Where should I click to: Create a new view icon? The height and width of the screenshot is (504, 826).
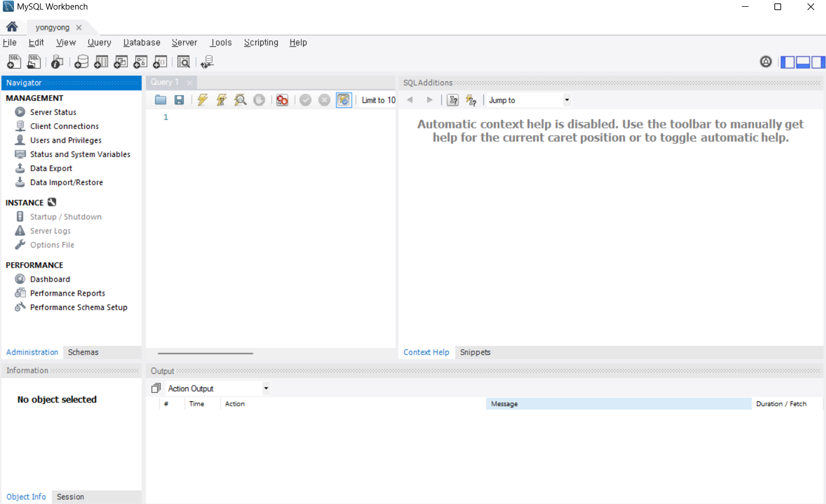pyautogui.click(x=121, y=62)
